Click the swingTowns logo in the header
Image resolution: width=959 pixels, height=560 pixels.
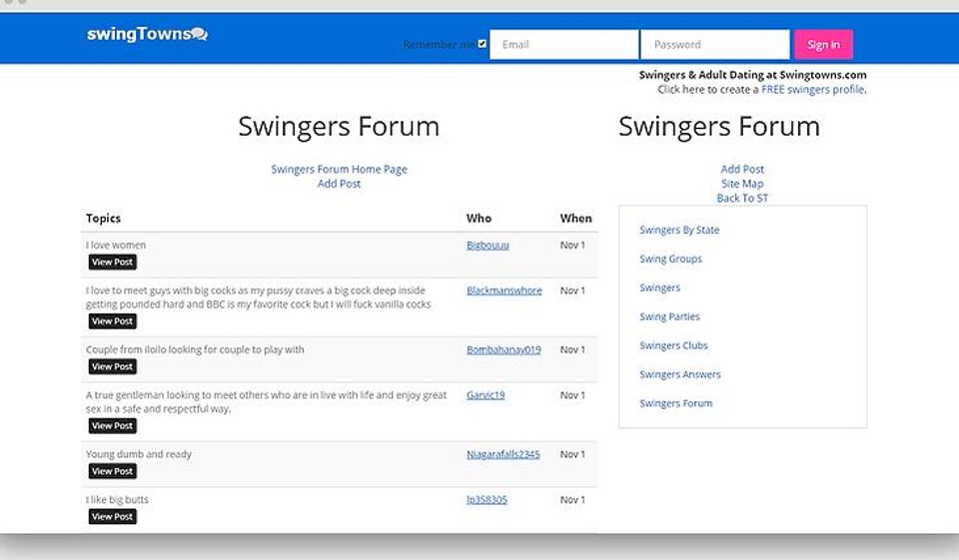[x=147, y=35]
